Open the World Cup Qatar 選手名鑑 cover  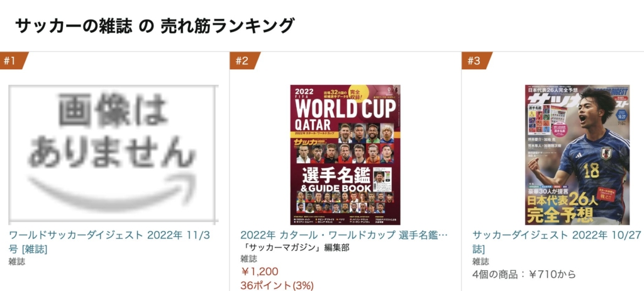click(345, 155)
